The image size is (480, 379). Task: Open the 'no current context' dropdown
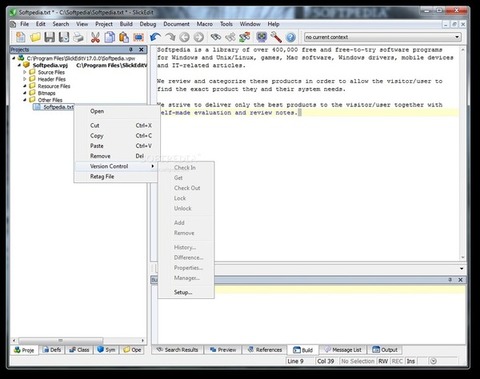[x=383, y=37]
